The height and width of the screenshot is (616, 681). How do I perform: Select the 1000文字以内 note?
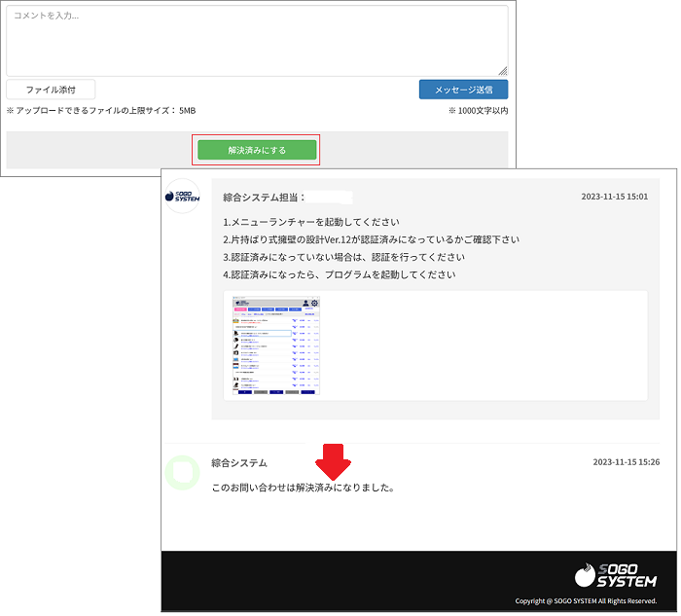pyautogui.click(x=479, y=111)
